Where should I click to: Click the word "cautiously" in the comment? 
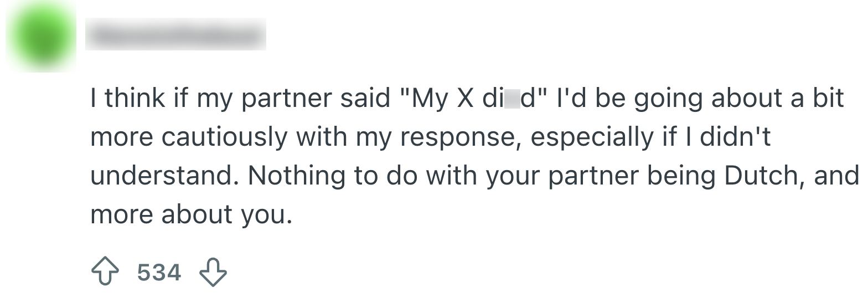[x=225, y=137]
